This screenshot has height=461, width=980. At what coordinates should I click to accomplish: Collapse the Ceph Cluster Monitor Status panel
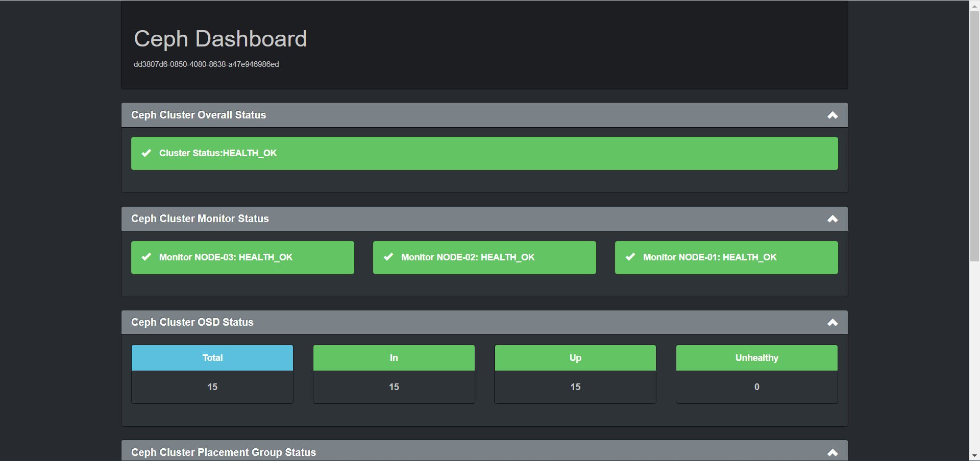832,219
